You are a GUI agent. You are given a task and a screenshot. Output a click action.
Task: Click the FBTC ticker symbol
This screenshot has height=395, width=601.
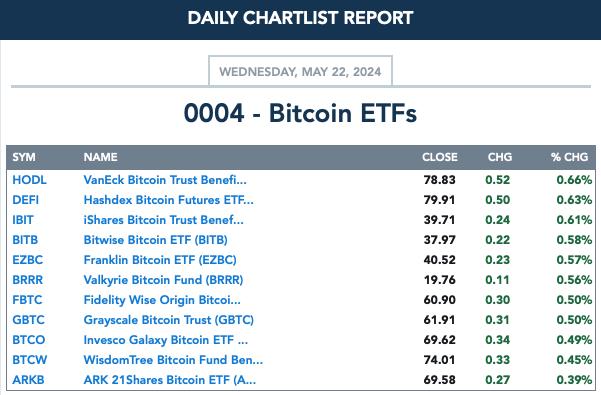pyautogui.click(x=27, y=300)
